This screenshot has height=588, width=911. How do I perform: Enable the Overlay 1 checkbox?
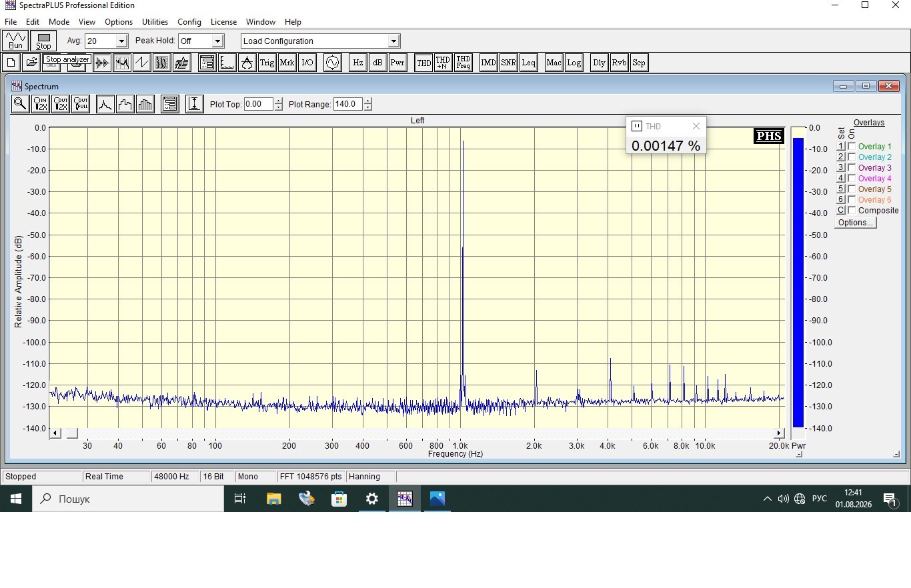coord(852,147)
